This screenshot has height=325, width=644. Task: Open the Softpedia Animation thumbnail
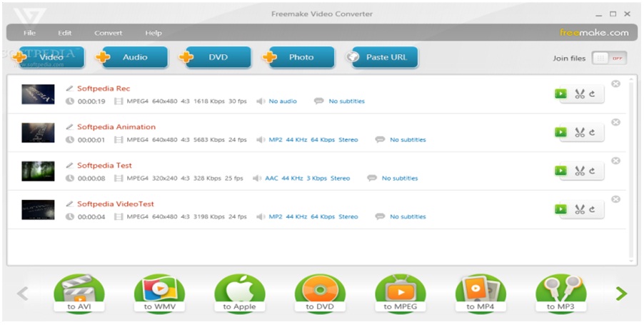[x=38, y=133]
